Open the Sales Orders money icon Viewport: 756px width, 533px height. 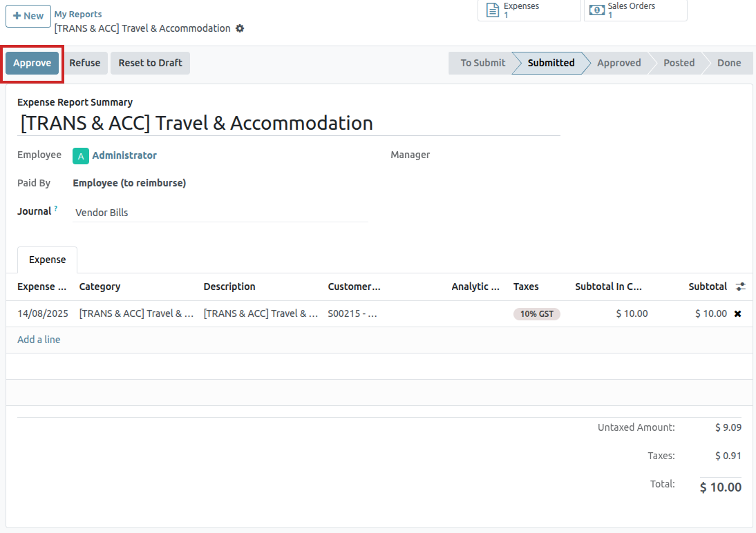(x=596, y=10)
